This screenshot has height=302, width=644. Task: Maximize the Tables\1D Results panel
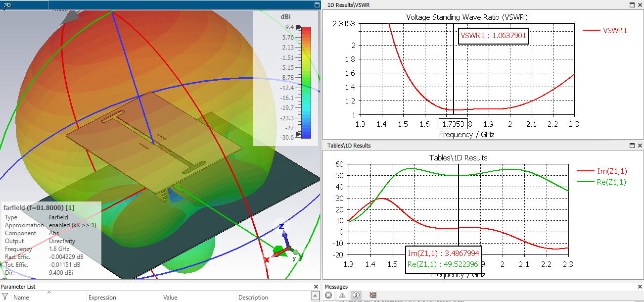click(x=632, y=146)
